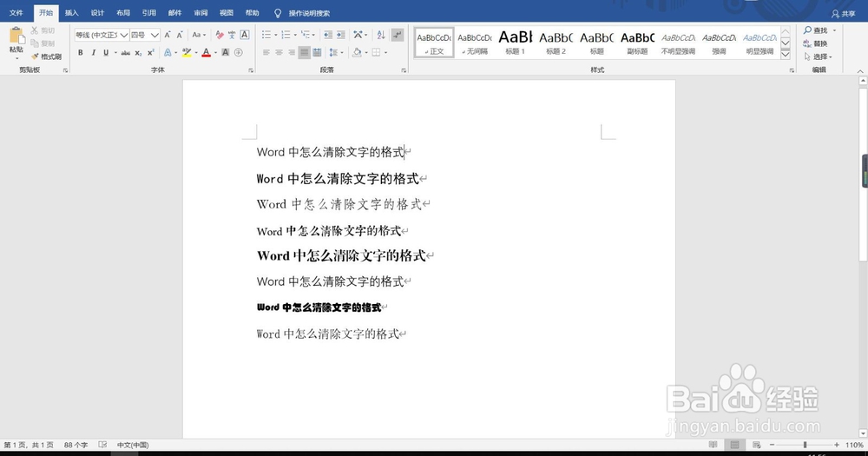The height and width of the screenshot is (456, 868).
Task: Open the 文件 (File) tab
Action: click(x=16, y=13)
